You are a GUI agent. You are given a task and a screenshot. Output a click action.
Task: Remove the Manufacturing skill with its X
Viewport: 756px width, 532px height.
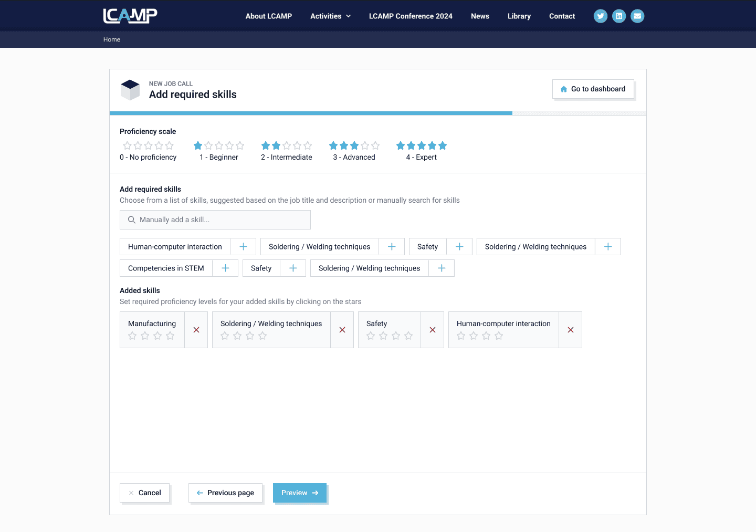196,330
